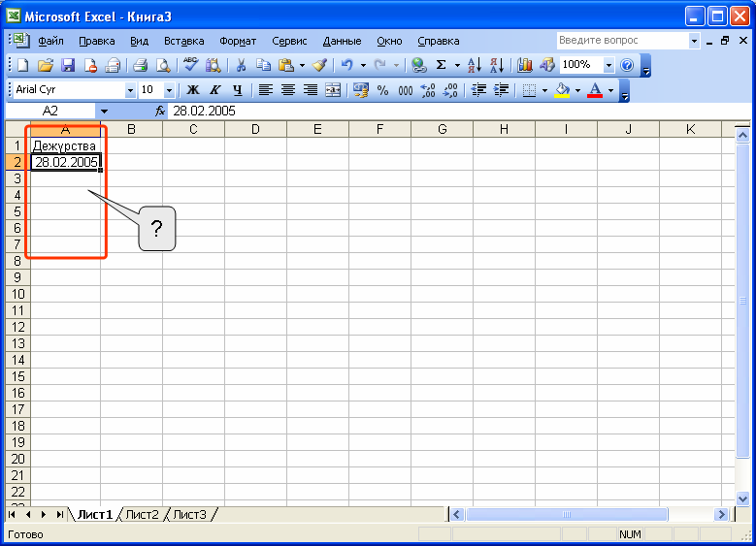
Task: Select the Format Painter brush
Action: (319, 65)
